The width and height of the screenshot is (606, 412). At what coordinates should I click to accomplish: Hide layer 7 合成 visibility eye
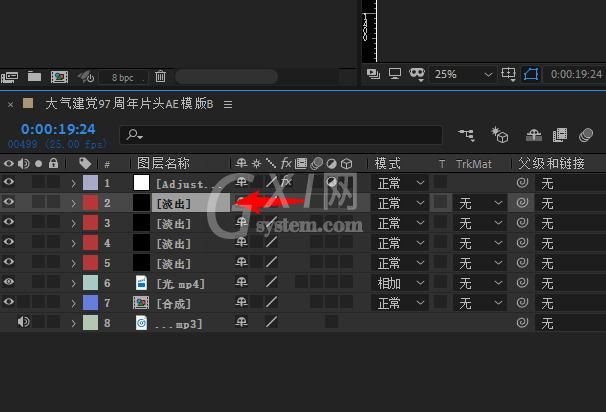click(x=9, y=302)
